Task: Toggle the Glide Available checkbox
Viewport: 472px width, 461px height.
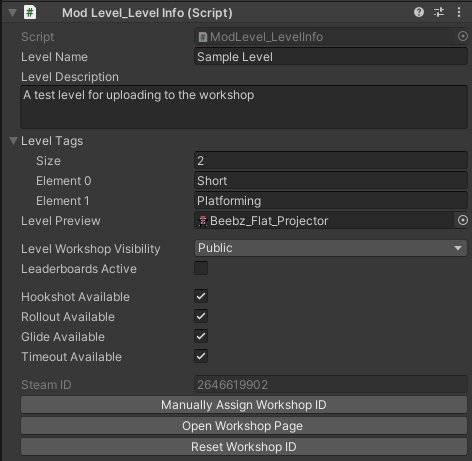Action: [x=201, y=336]
